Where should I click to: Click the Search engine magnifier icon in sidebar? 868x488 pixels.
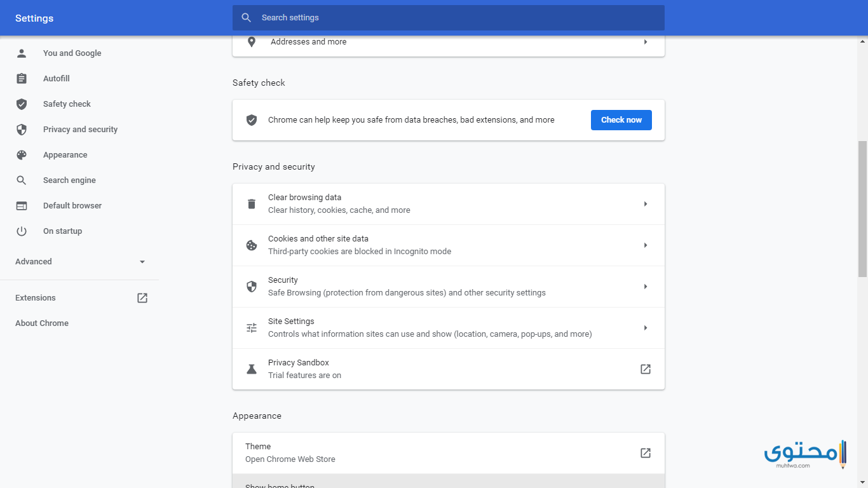[x=22, y=180]
